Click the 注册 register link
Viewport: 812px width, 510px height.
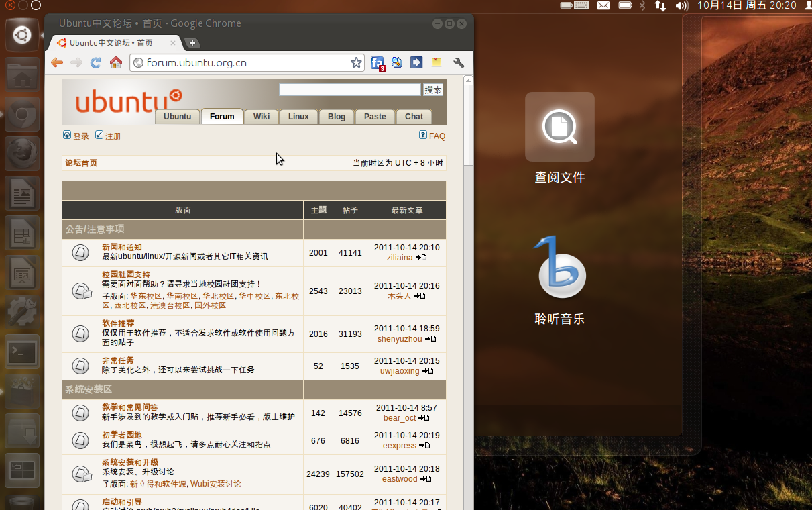[113, 136]
